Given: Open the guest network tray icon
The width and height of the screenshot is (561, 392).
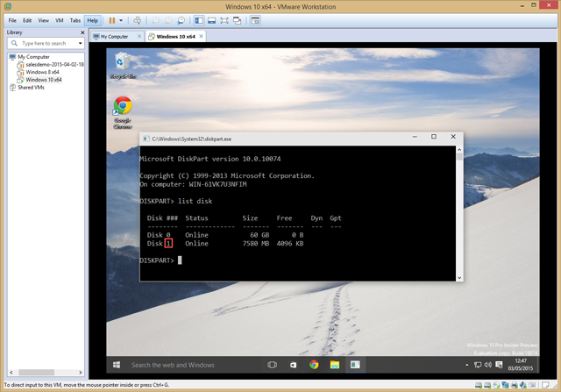Looking at the screenshot, I should [x=478, y=365].
